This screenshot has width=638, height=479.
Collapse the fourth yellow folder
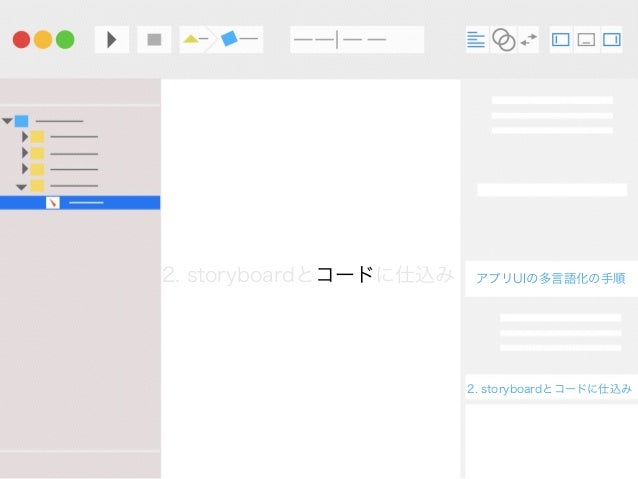[x=21, y=187]
